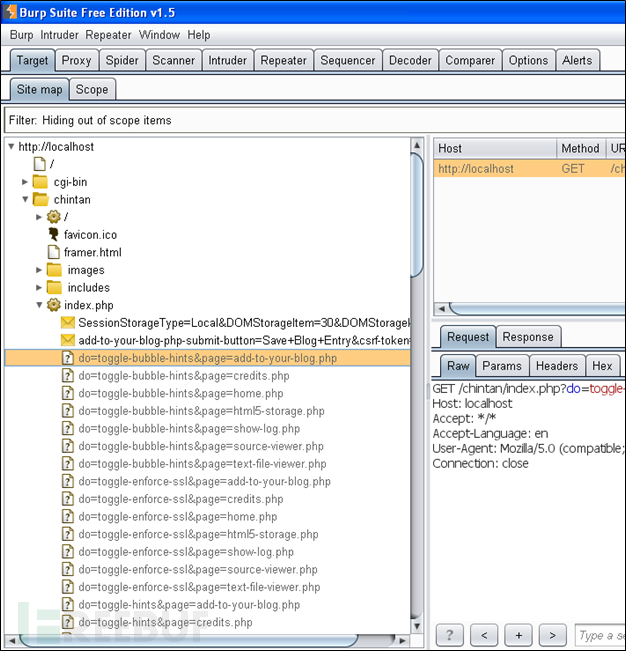Screen dimensions: 626x651
Task: Click the site map vertical scrollbar thumb
Action: (x=417, y=215)
